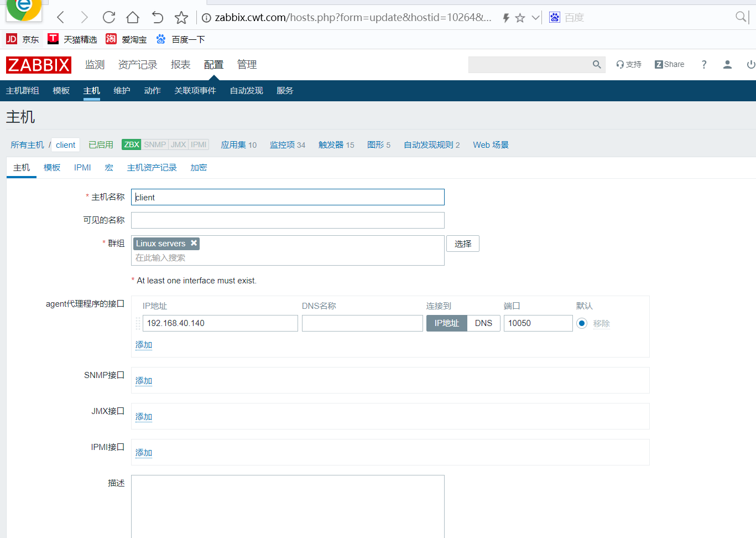Click the 选择 group select button
Viewport: 756px width, 538px height.
(463, 244)
